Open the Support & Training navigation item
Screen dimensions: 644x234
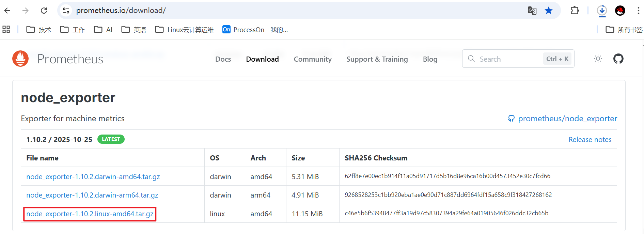(x=377, y=59)
